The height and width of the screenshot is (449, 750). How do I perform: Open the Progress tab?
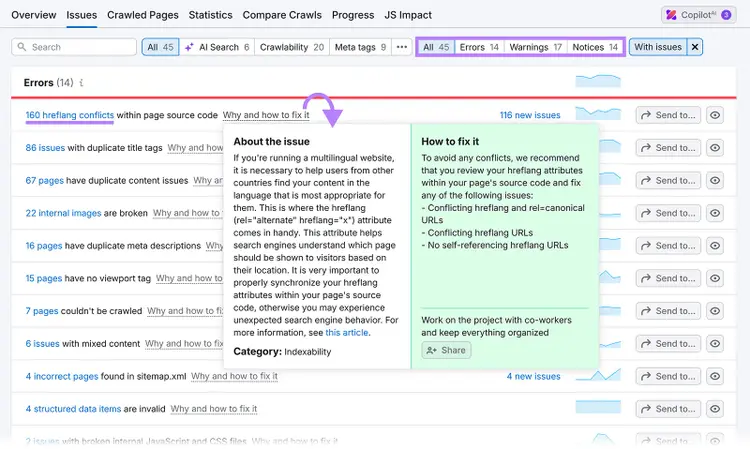(x=353, y=15)
